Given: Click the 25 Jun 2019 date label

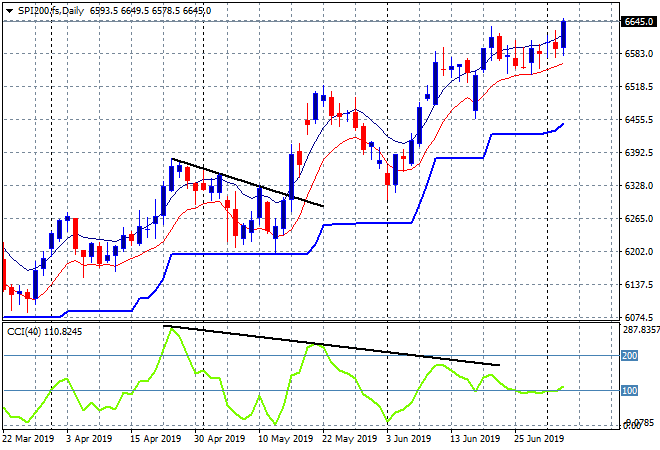Looking at the screenshot, I should [539, 439].
